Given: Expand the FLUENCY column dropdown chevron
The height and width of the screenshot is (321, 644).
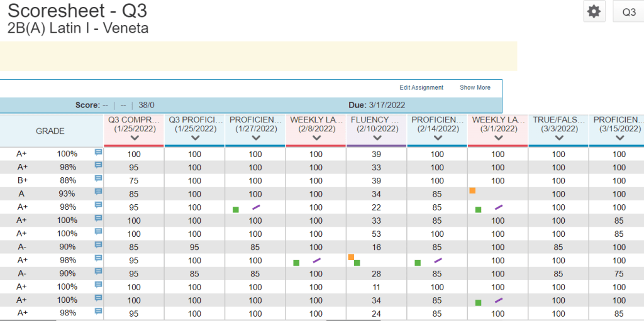Looking at the screenshot, I should tap(377, 138).
